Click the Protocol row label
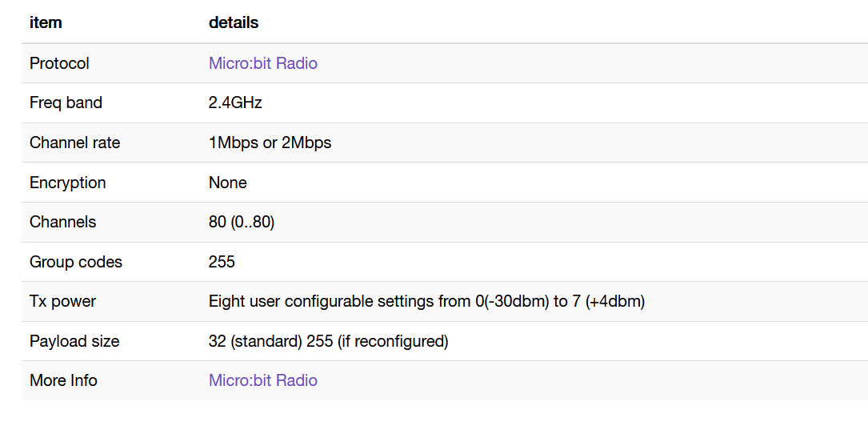The width and height of the screenshot is (868, 426). 59,63
